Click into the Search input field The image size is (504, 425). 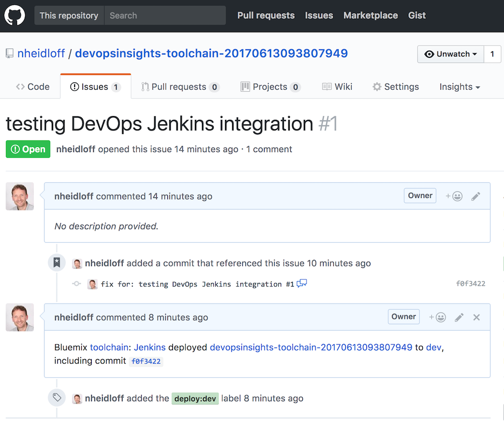click(x=165, y=16)
